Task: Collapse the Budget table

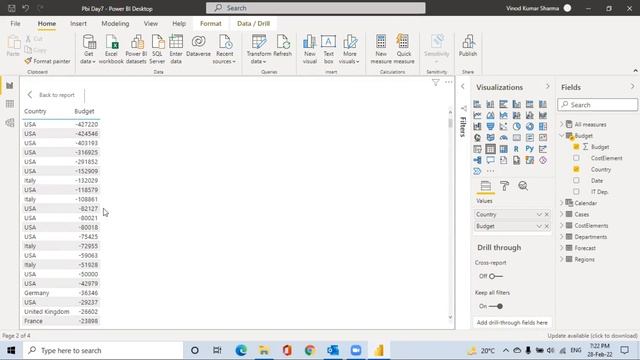Action: [562, 136]
